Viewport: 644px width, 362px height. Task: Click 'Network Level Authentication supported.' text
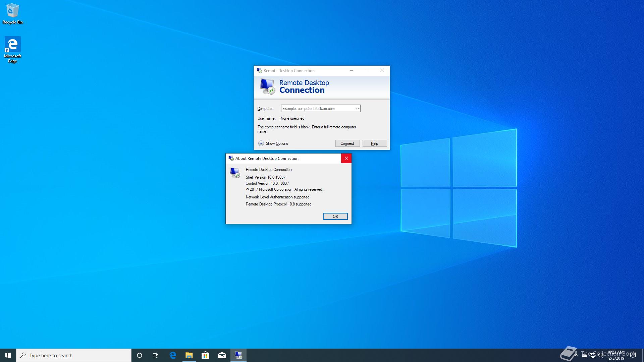click(278, 197)
